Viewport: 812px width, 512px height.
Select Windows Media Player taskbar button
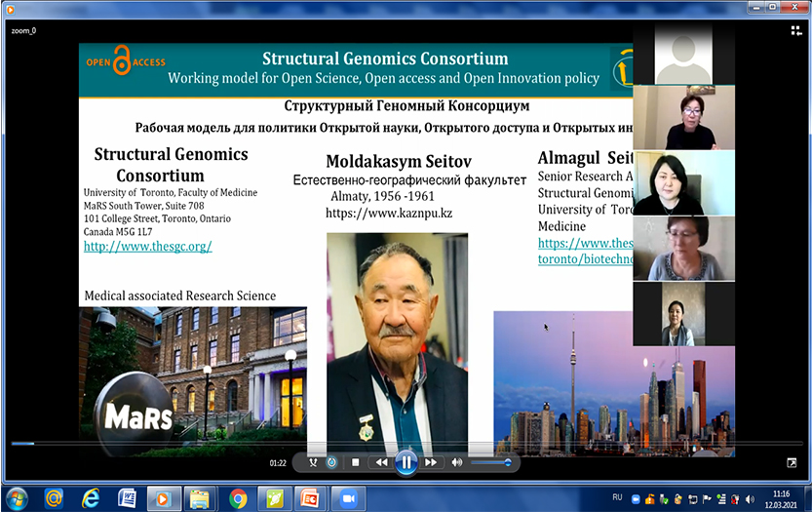pyautogui.click(x=164, y=499)
